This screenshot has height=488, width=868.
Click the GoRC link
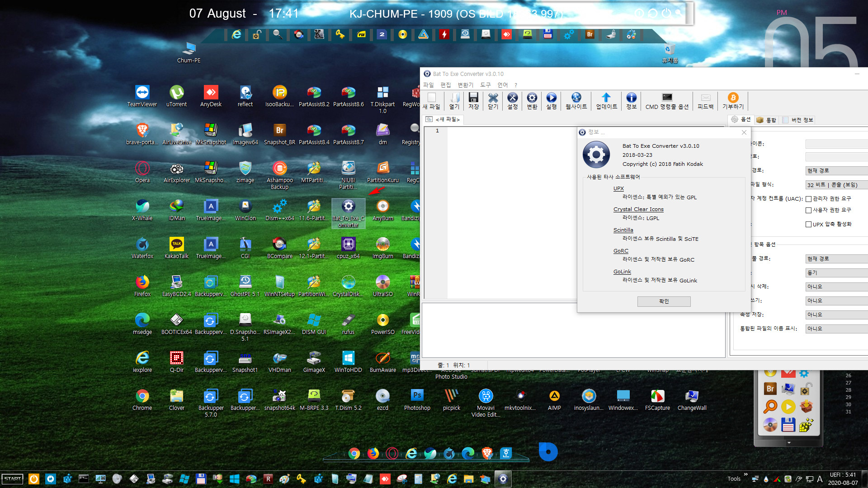[621, 251]
